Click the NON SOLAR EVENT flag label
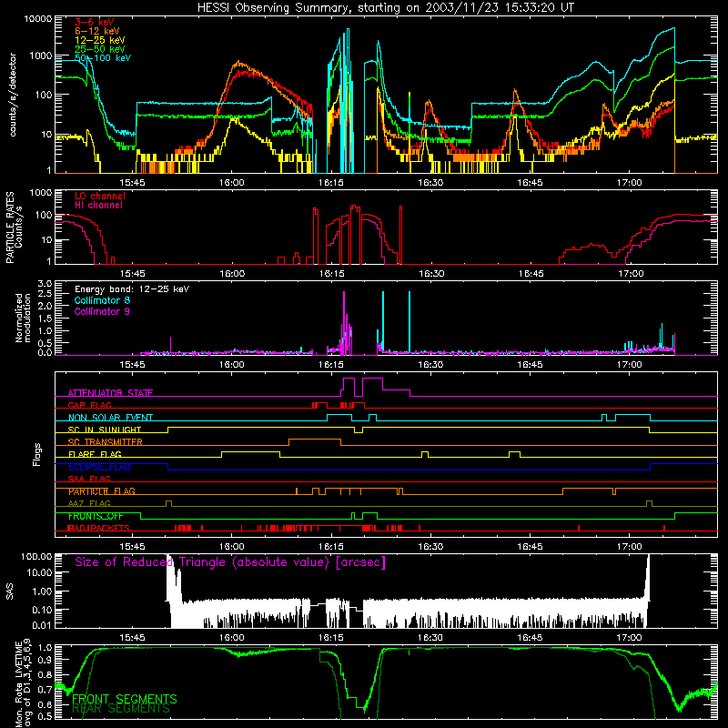 point(110,418)
